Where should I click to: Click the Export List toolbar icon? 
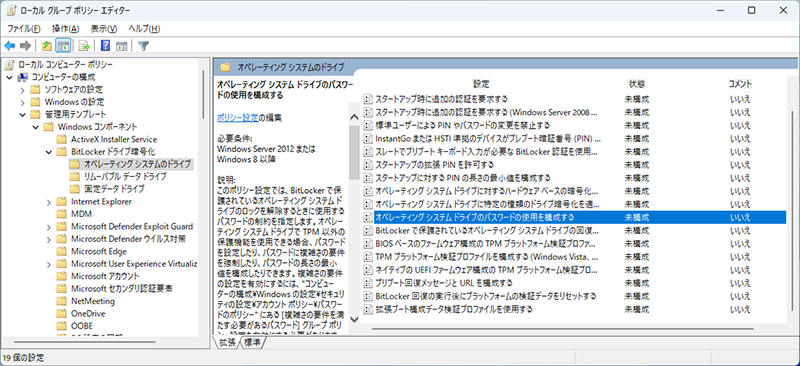[x=85, y=46]
